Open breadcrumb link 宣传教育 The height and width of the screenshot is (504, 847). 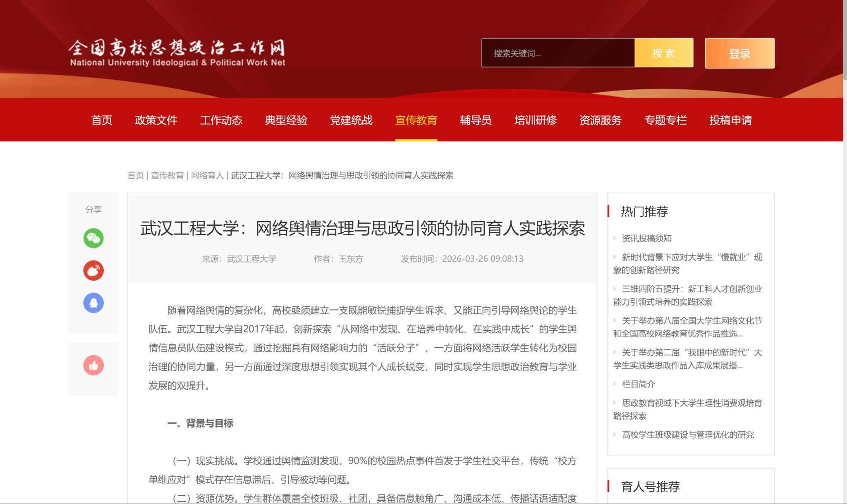(167, 175)
